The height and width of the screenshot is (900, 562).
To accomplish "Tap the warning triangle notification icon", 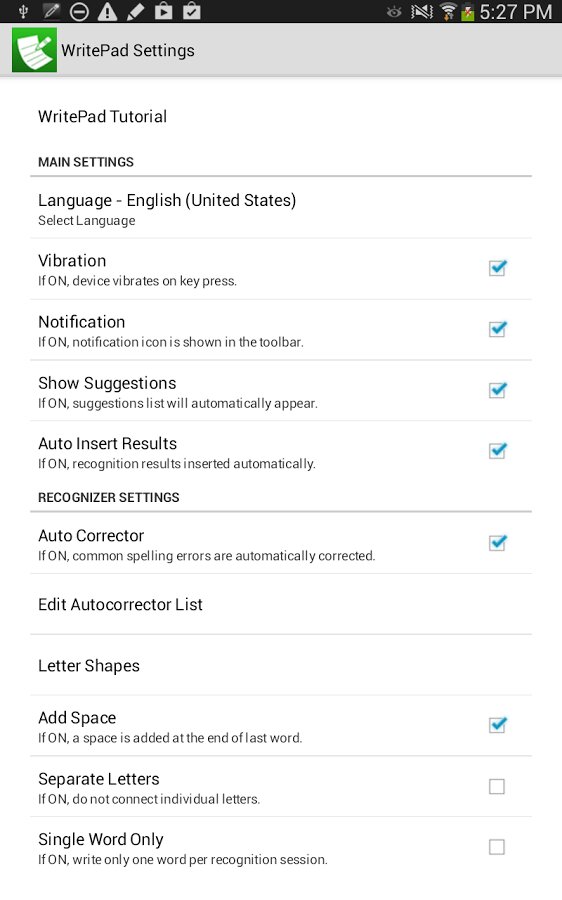I will pyautogui.click(x=107, y=11).
